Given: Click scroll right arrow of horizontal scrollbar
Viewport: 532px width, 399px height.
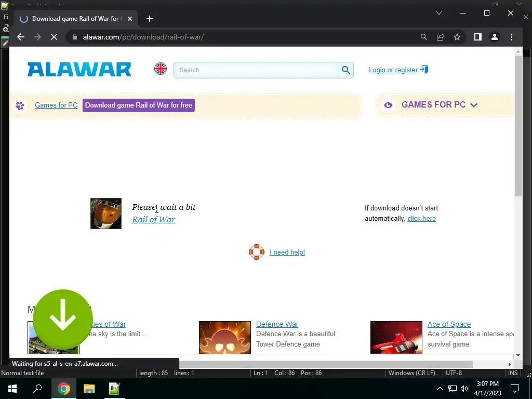Looking at the screenshot, I should click(509, 364).
